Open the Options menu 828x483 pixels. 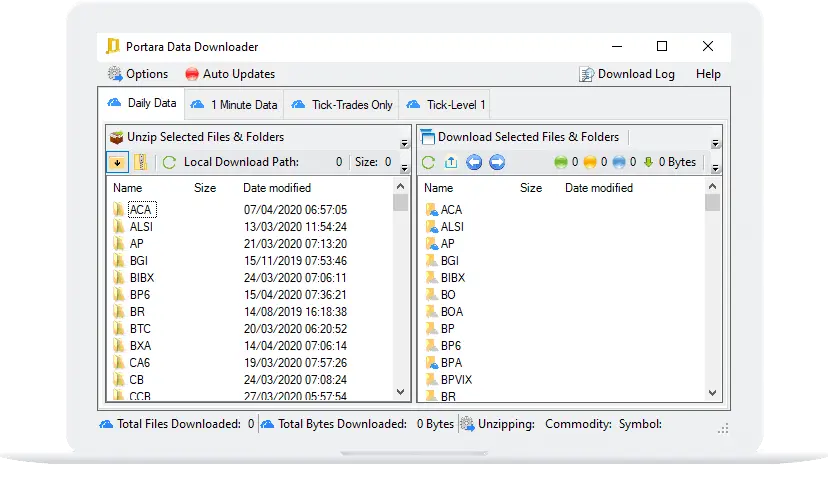pyautogui.click(x=138, y=74)
